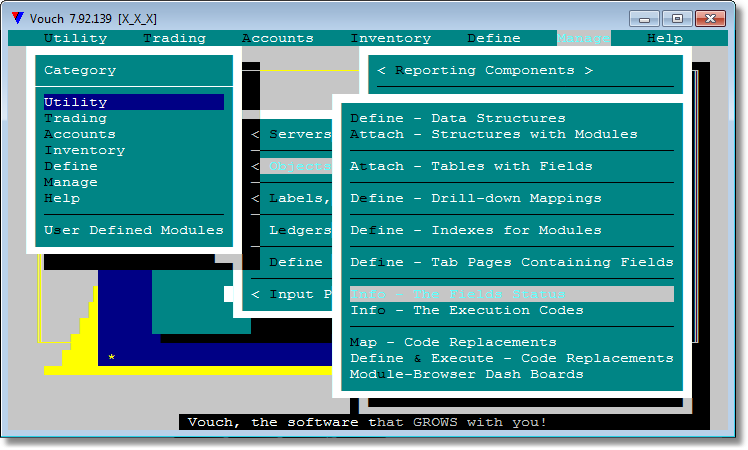Open the Input submenu entry
Image resolution: width=748 pixels, height=450 pixels.
(x=291, y=294)
